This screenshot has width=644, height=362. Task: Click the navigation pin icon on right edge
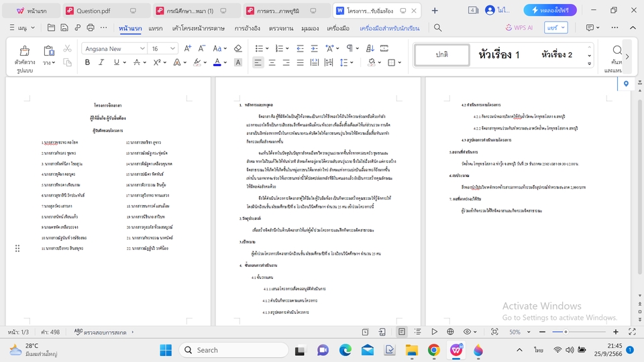coord(626,84)
